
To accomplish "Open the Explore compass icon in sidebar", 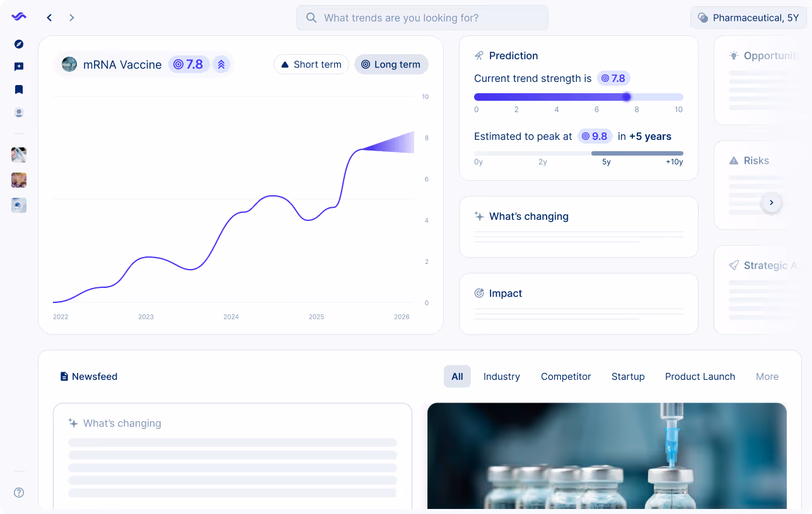I will coord(18,44).
